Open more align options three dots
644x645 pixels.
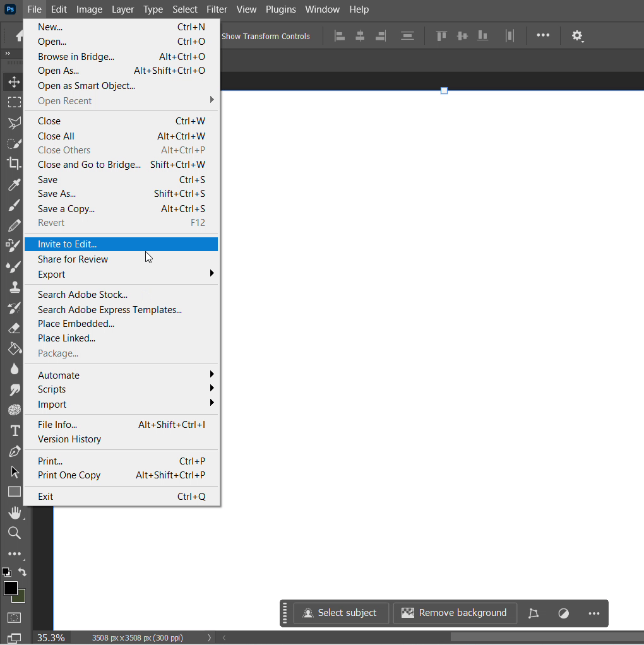pyautogui.click(x=543, y=35)
